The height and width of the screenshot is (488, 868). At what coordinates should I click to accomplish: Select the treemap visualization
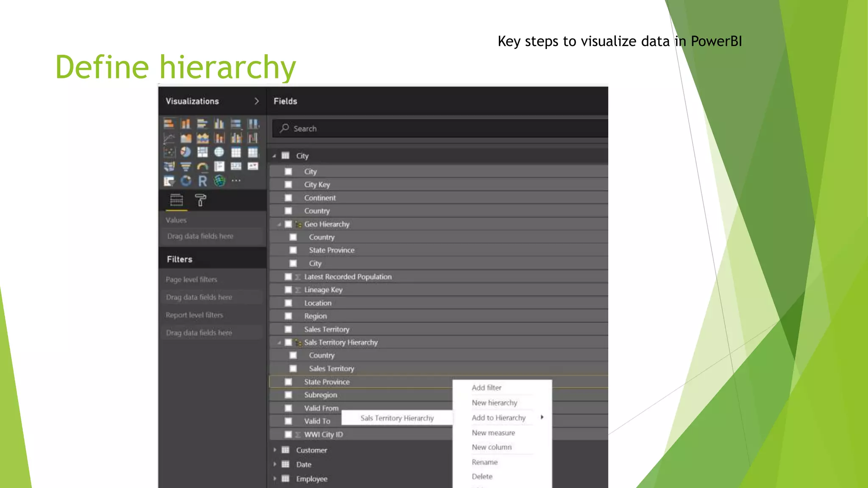point(203,152)
